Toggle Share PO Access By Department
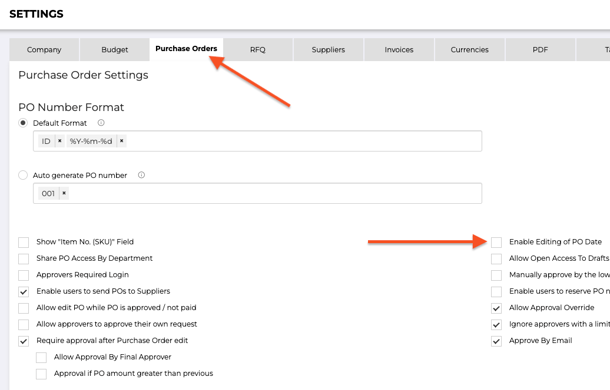 (23, 258)
